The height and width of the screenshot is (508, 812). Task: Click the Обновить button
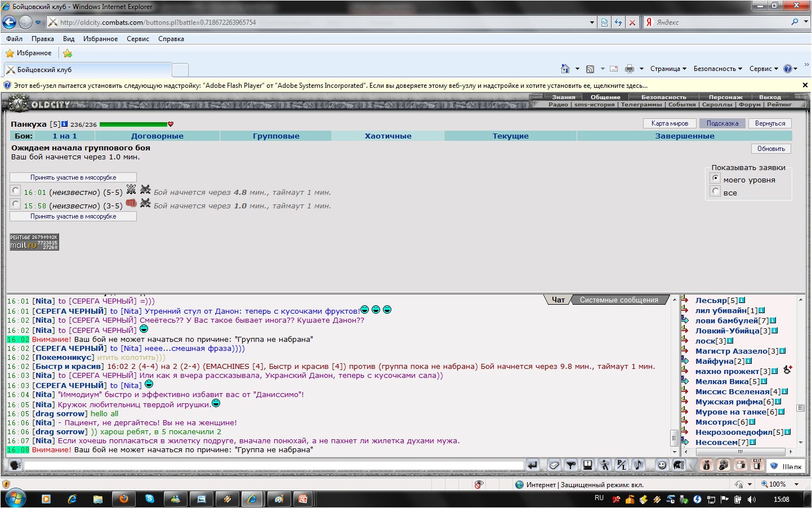(771, 149)
